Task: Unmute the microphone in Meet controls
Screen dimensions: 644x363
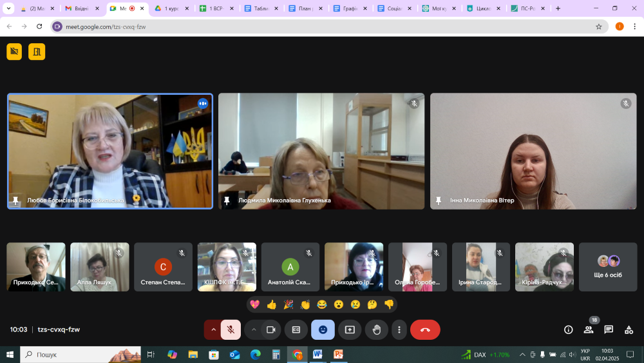Action: click(231, 329)
